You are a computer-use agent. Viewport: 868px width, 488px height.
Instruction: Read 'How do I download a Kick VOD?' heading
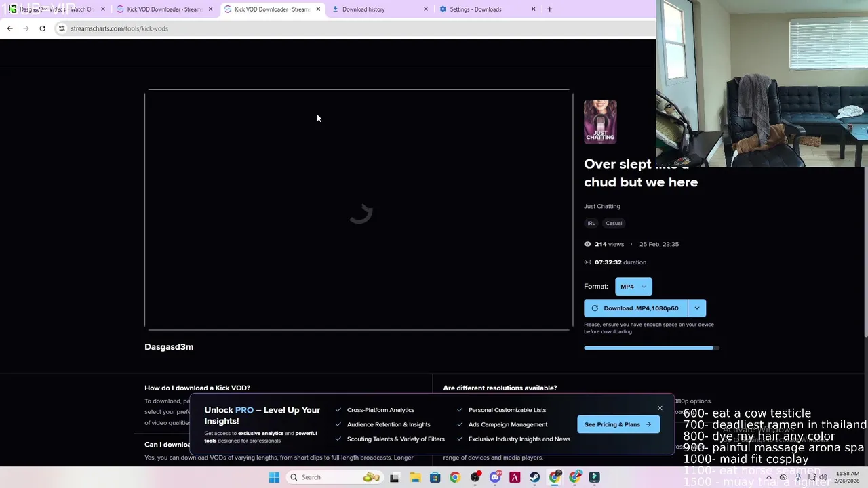click(197, 388)
